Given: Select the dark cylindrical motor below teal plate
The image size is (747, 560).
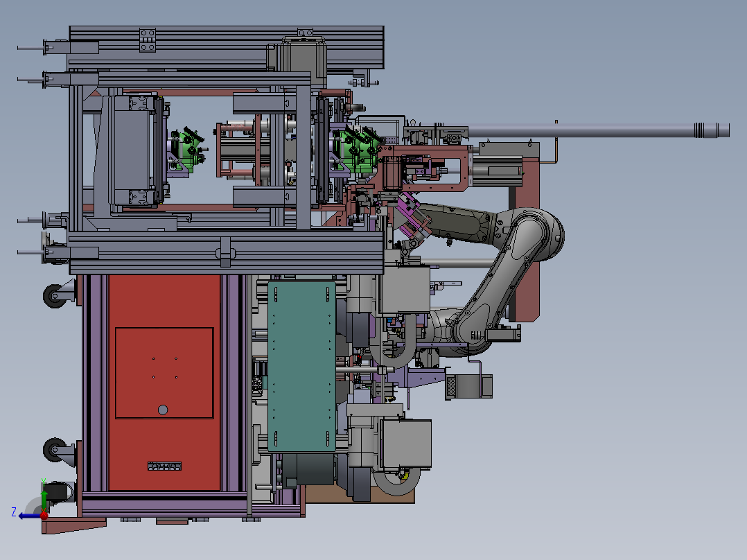Looking at the screenshot, I should click(x=310, y=469).
